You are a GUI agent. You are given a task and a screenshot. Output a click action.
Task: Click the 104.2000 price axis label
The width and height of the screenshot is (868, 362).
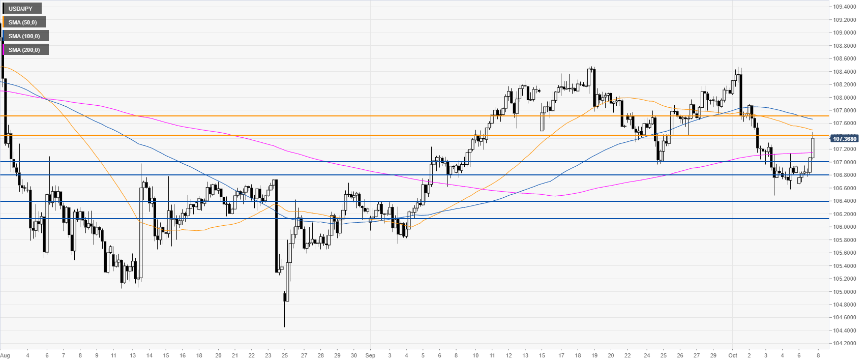click(843, 344)
